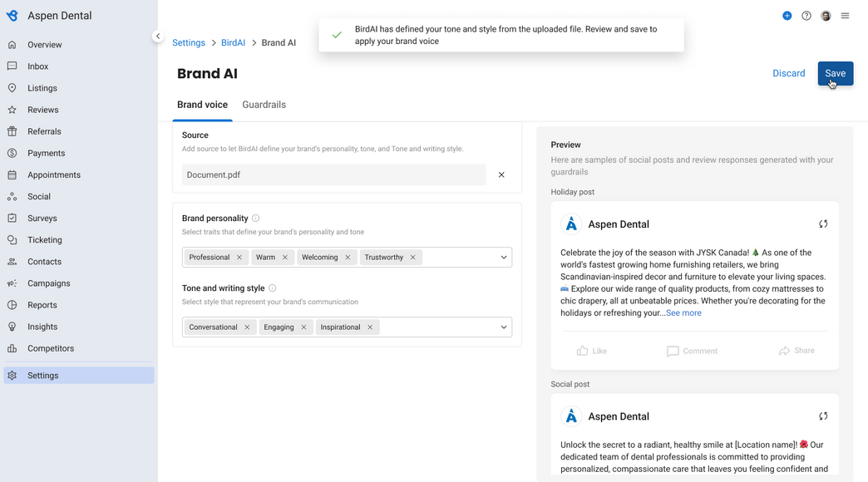
Task: Remove the Trustworthy trait tag
Action: pos(412,258)
